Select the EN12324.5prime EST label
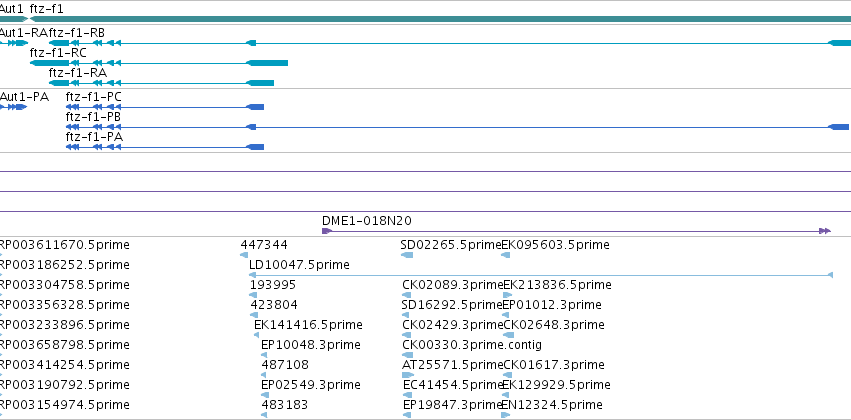 tap(552, 404)
